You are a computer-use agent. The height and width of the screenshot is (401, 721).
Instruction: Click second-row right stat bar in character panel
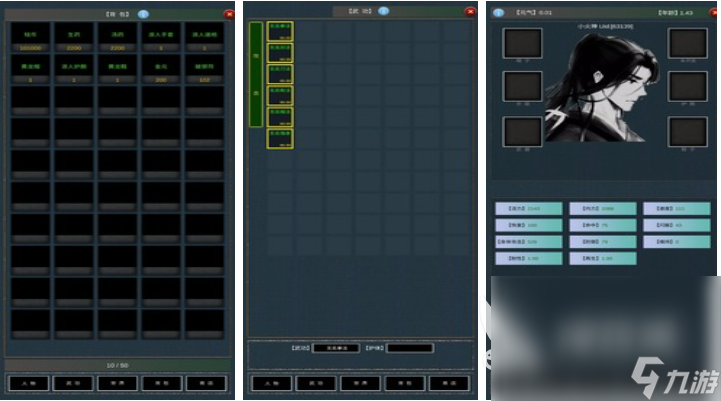[x=677, y=225]
